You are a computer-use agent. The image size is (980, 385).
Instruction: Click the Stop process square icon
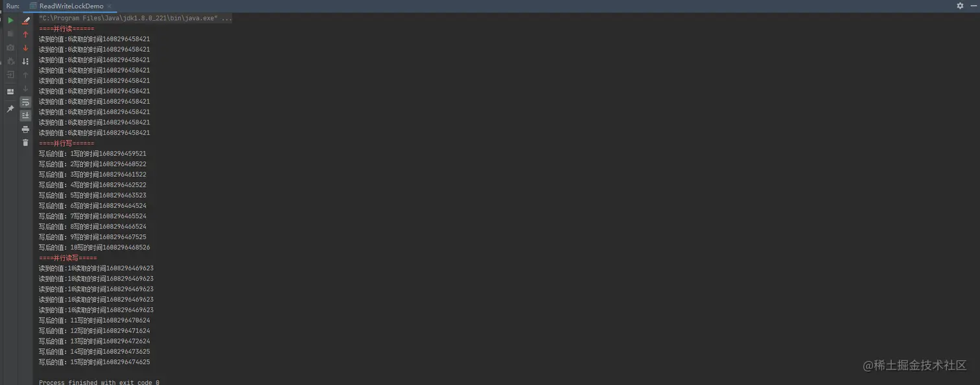10,34
